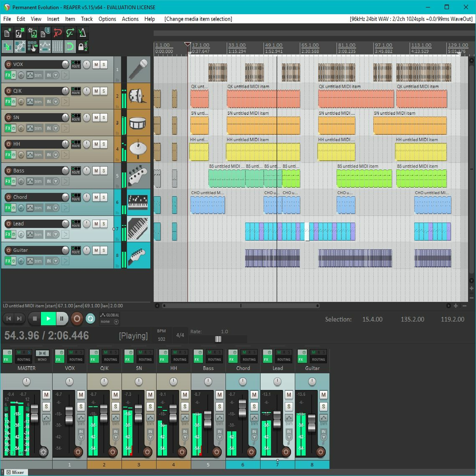476x476 pixels.
Task: Click the HH cymbal track icon
Action: click(x=139, y=149)
